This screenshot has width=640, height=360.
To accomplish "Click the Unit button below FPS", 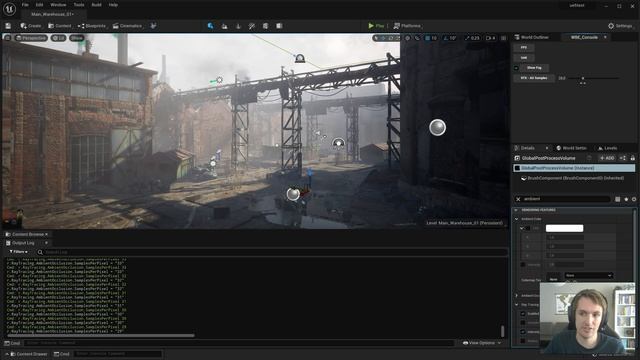I will tap(524, 58).
